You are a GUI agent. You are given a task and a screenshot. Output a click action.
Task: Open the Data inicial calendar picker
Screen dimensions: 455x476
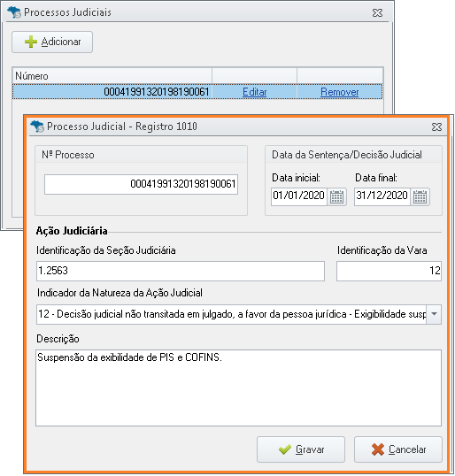point(337,197)
